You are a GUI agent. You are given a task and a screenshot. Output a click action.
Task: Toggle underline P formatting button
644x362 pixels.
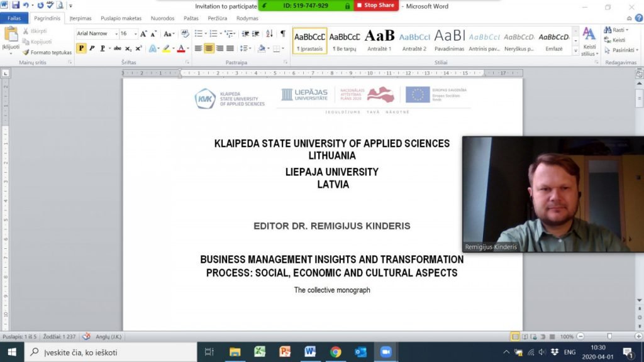click(x=103, y=48)
